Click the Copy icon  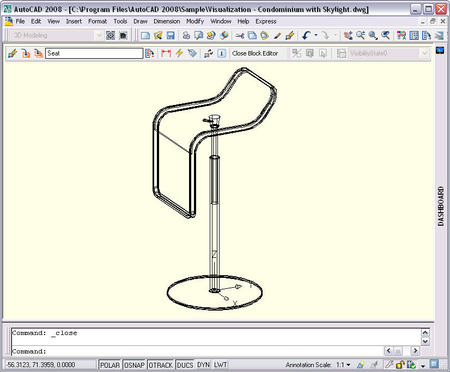(252, 35)
